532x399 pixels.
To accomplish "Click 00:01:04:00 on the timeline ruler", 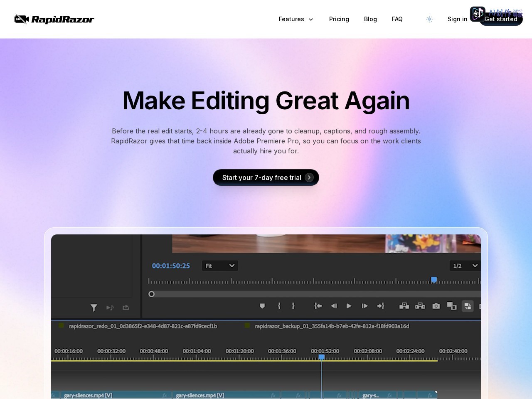I will click(197, 351).
